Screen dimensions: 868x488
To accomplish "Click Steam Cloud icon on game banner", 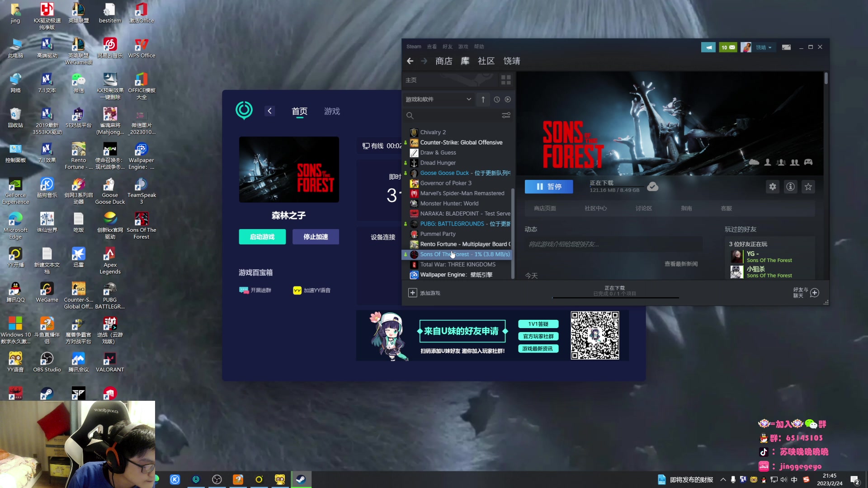I will point(754,162).
